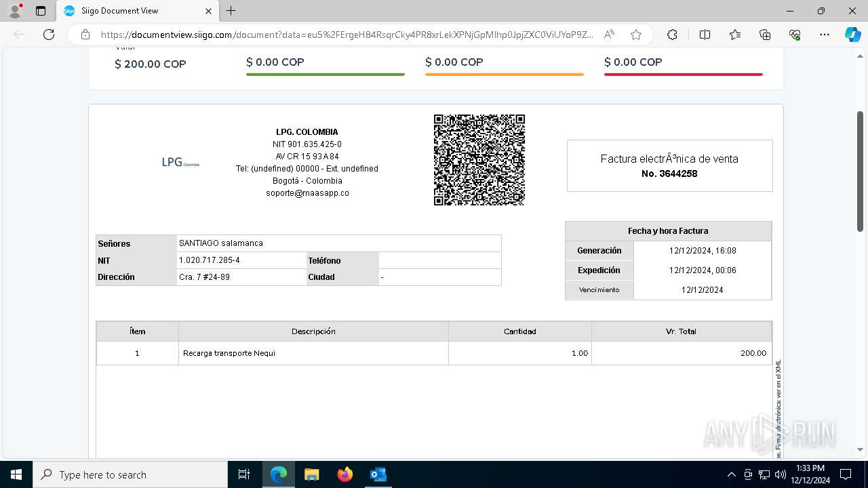Click customer name SANTIAGO salamanca
The height and width of the screenshot is (488, 868).
tap(221, 243)
